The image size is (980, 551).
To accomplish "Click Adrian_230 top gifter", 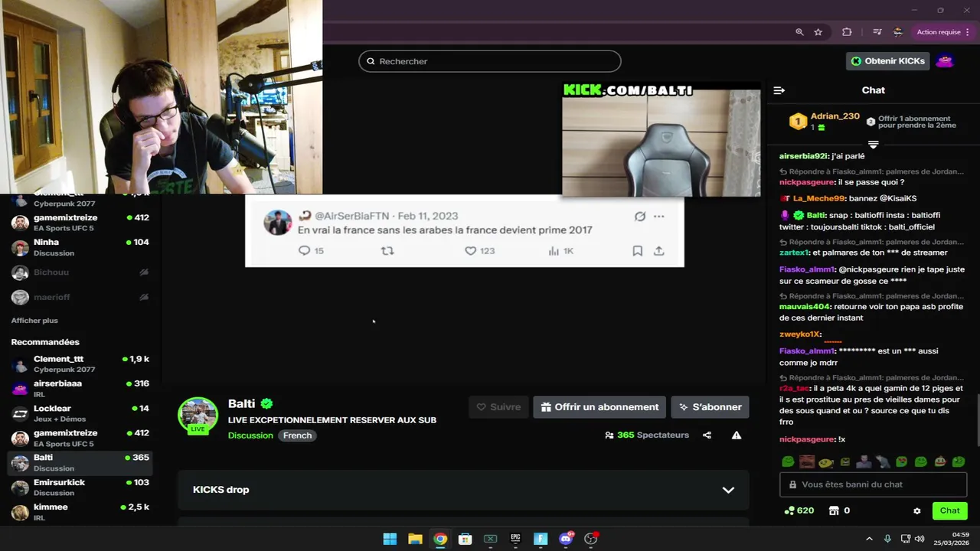I will [x=835, y=116].
